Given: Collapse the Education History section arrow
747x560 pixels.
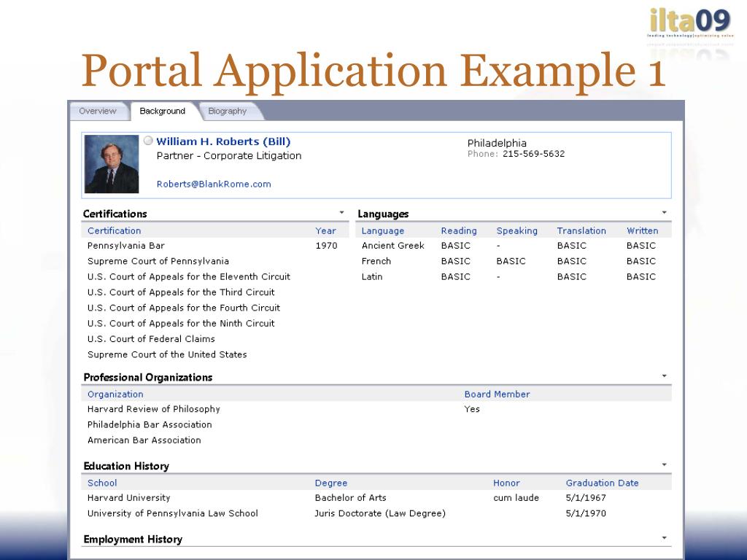Looking at the screenshot, I should (664, 464).
